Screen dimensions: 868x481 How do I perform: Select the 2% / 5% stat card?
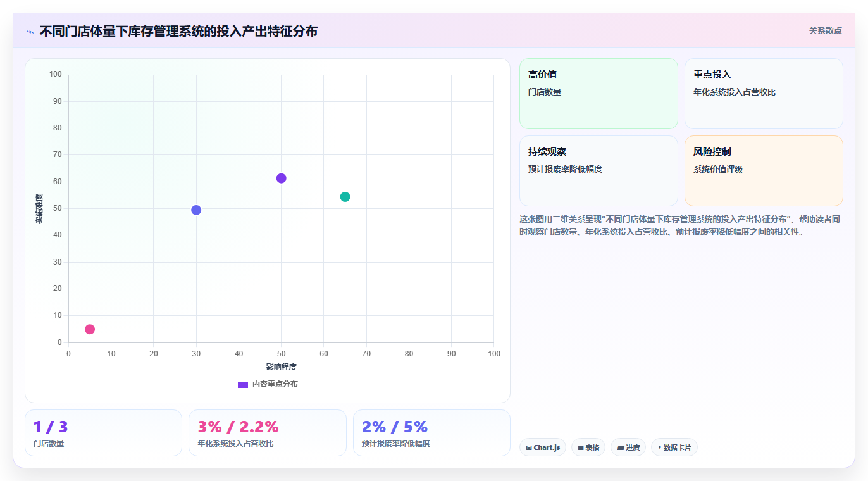coord(431,433)
